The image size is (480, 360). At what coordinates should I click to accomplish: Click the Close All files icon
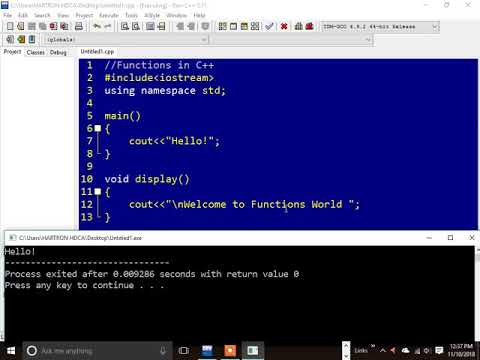tap(64, 26)
